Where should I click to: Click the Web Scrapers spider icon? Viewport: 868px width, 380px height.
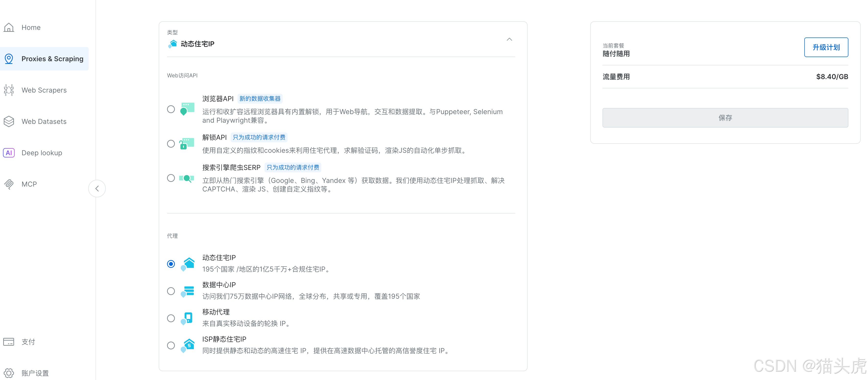click(x=9, y=90)
